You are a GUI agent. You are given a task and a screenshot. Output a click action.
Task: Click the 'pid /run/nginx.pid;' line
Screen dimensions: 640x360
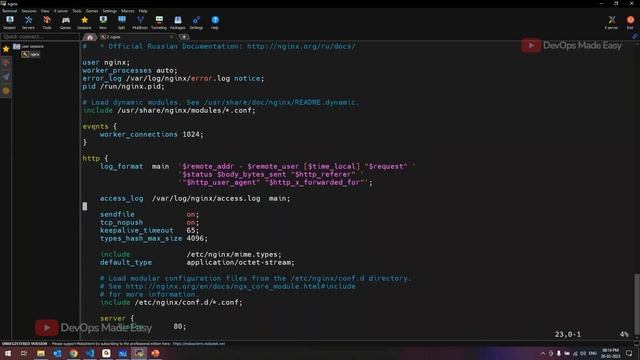[x=123, y=87]
